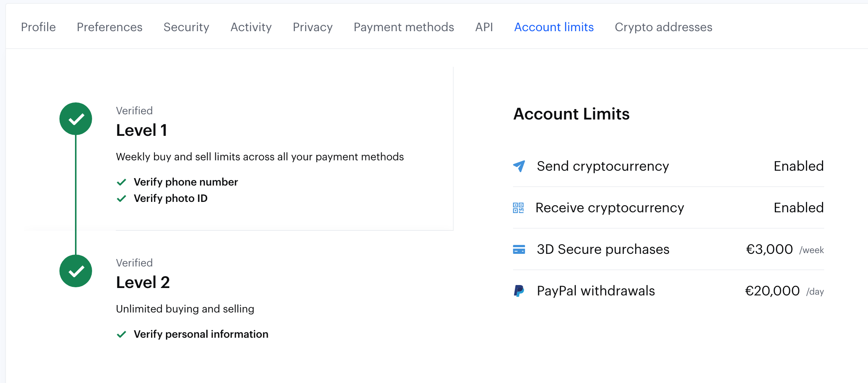Viewport: 868px width, 383px height.
Task: Click the Level 2 green verified badge
Action: pyautogui.click(x=76, y=271)
